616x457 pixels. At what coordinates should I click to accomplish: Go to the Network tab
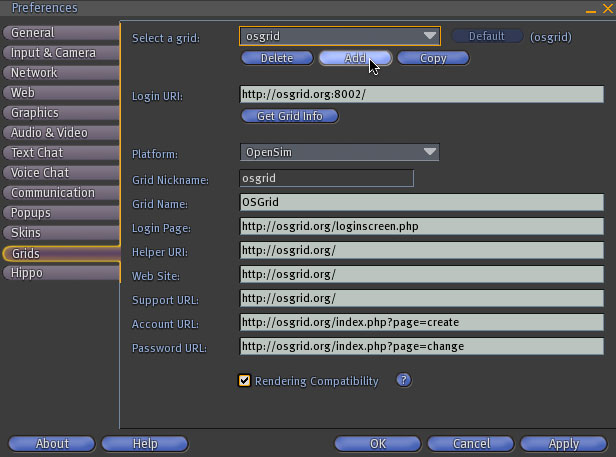61,73
